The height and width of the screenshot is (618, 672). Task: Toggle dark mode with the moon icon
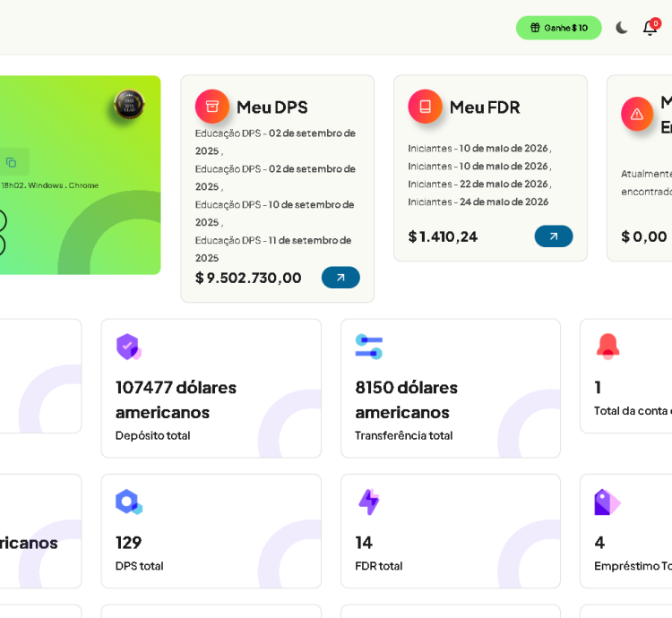click(x=622, y=28)
